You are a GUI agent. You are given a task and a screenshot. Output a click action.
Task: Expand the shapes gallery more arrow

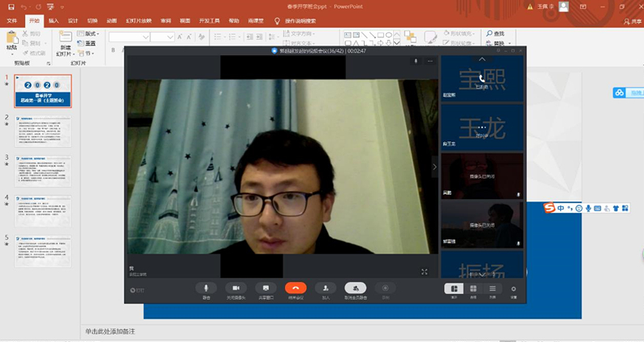point(397,42)
